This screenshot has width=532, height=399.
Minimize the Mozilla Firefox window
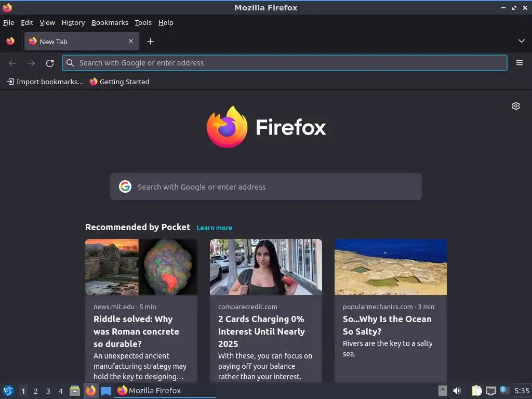[503, 7]
